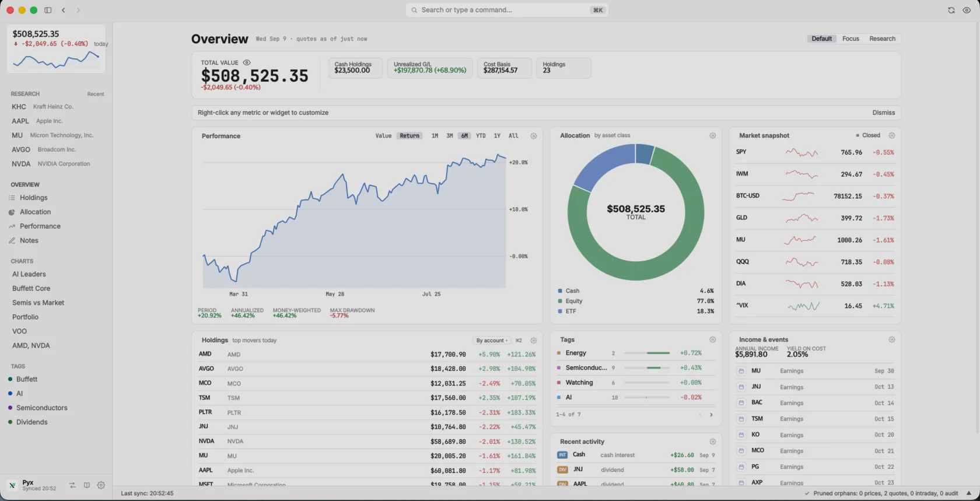This screenshot has width=980, height=501.
Task: Click the swap arrows icon beside Pyx
Action: (72, 485)
